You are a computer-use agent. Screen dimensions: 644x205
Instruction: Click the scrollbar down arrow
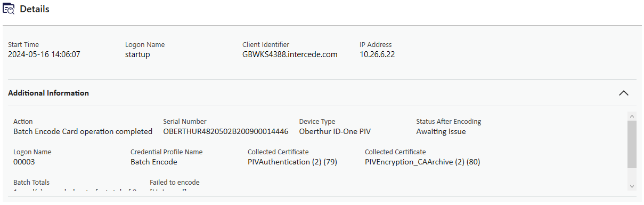click(x=632, y=186)
